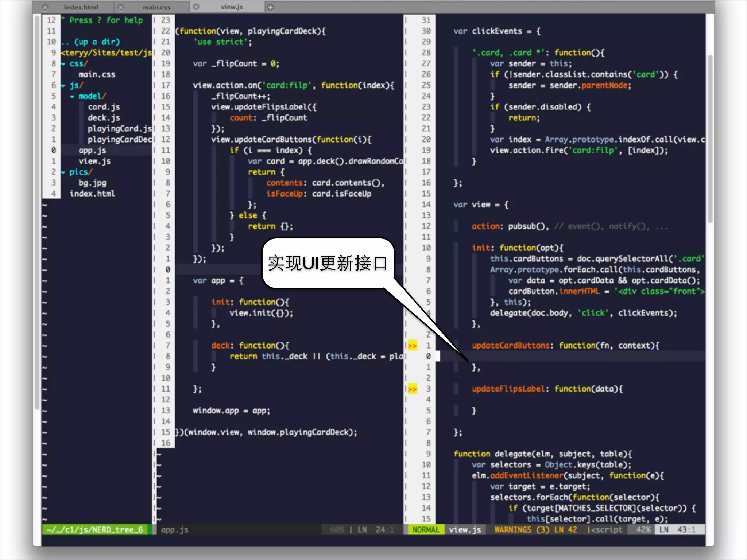Collapse the model/ folder in NERDTree

72,97
